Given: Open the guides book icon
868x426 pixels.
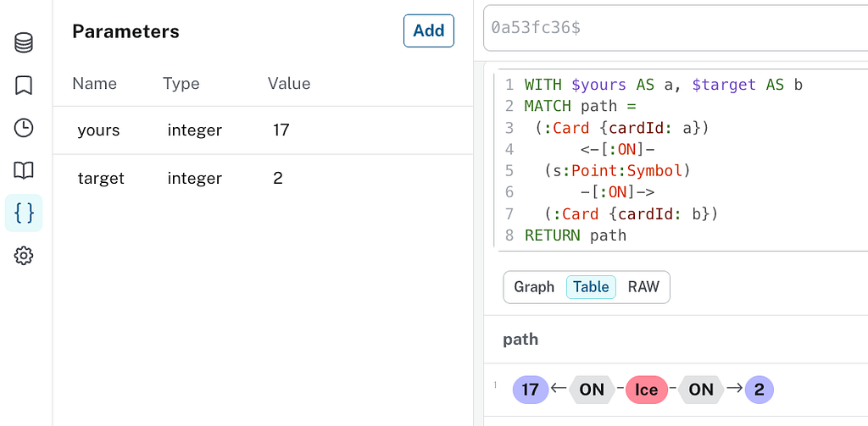Looking at the screenshot, I should coord(24,170).
